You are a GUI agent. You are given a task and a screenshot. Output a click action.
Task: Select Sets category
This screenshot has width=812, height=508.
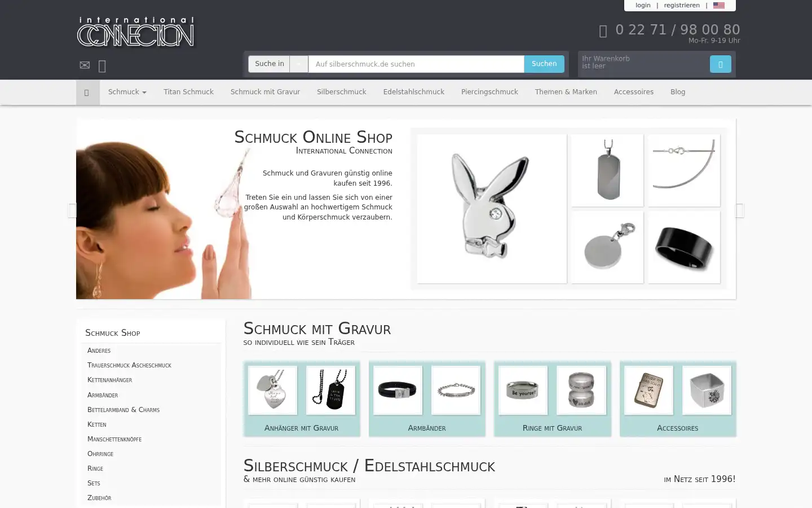[94, 483]
